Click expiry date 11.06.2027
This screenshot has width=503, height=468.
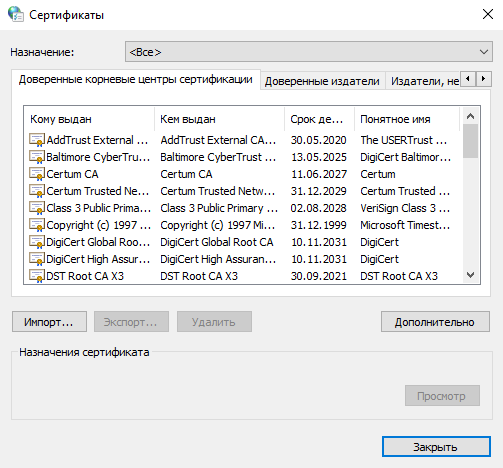click(x=319, y=174)
